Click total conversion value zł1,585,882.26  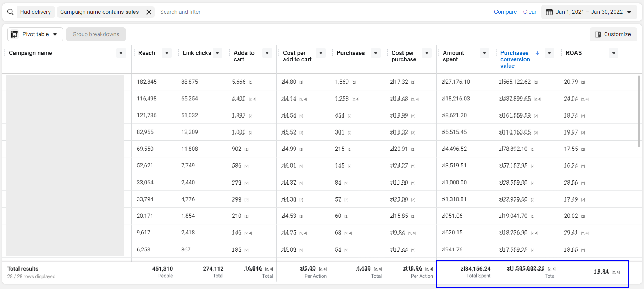click(526, 269)
